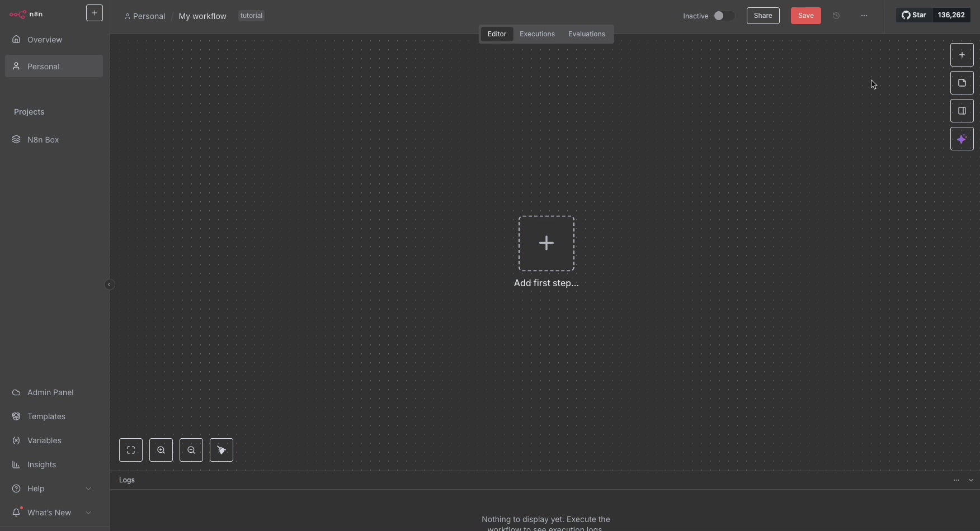Click the fit-to-view zoom icon
980x531 pixels.
click(x=131, y=450)
